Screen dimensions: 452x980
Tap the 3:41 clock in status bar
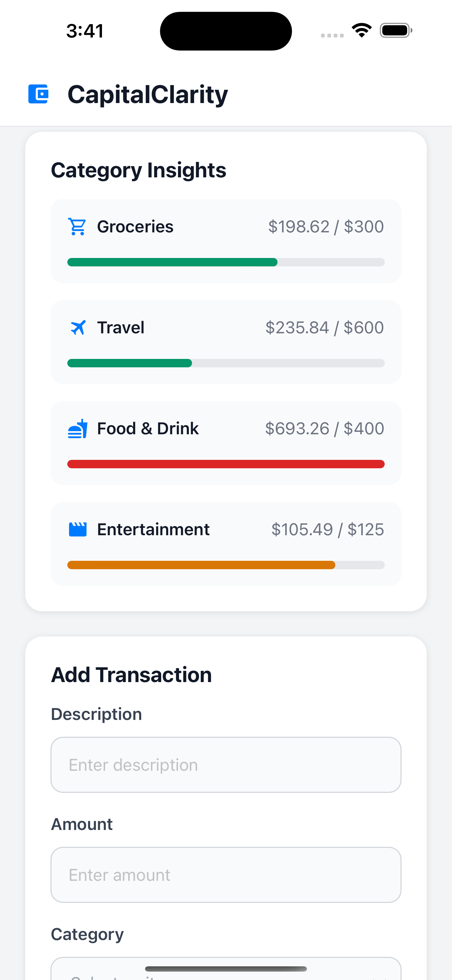85,31
